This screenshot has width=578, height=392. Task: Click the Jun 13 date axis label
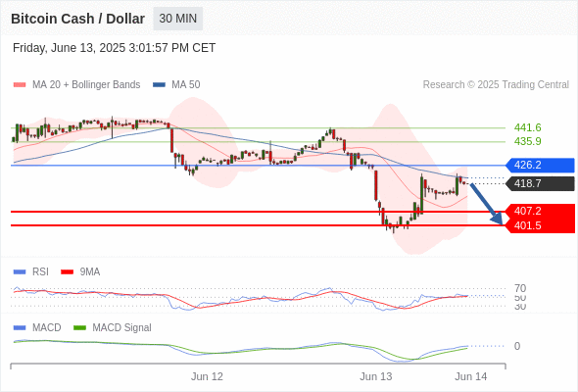[x=376, y=377]
